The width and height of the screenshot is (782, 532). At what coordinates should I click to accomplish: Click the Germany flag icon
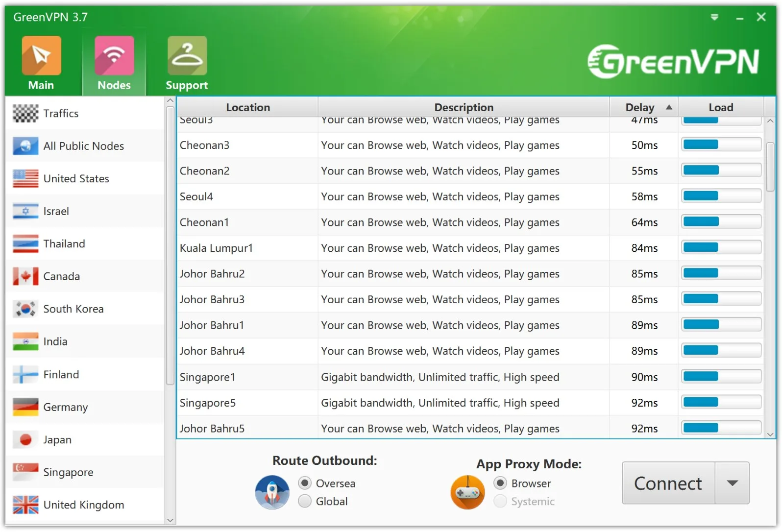pyautogui.click(x=25, y=407)
